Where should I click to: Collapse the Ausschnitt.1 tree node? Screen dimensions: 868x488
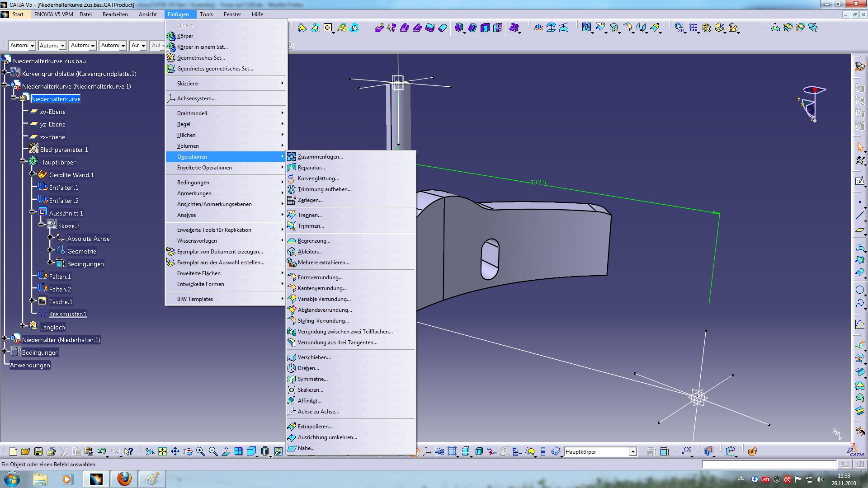[x=32, y=211]
